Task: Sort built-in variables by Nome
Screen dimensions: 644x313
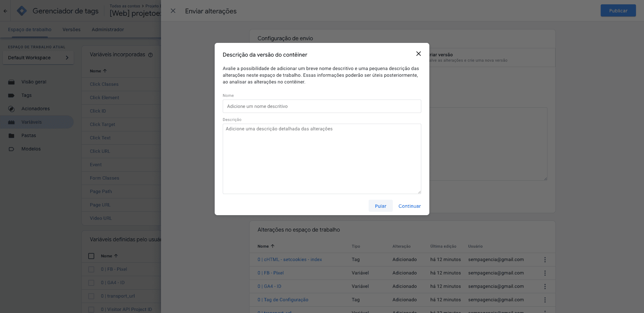Action: tap(98, 71)
